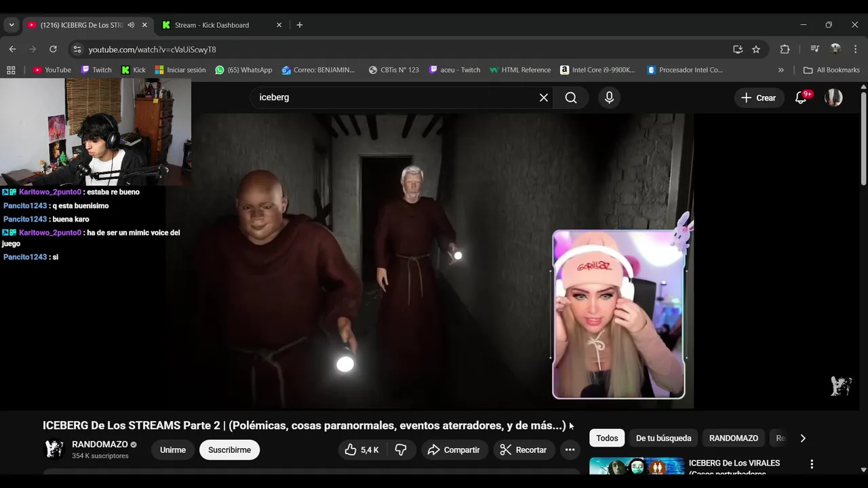Switch to the Stream - Kick Dashboard tab
This screenshot has height=488, width=868.
tap(212, 25)
